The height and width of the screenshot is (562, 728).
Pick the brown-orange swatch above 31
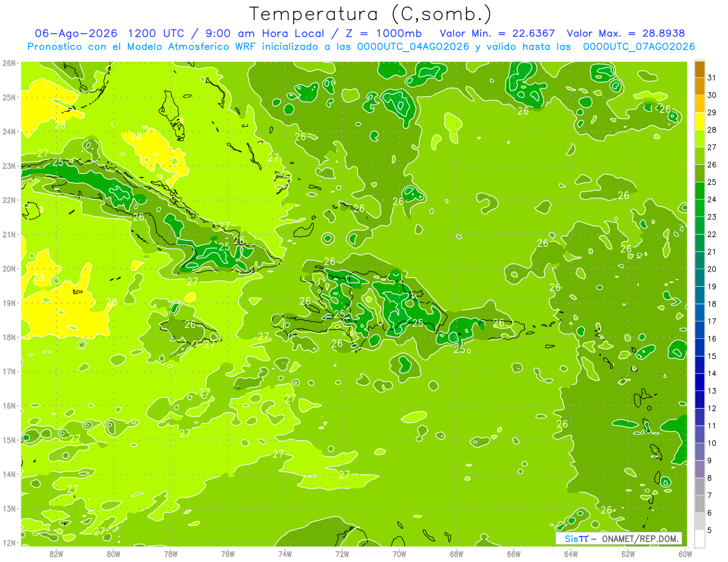click(699, 69)
